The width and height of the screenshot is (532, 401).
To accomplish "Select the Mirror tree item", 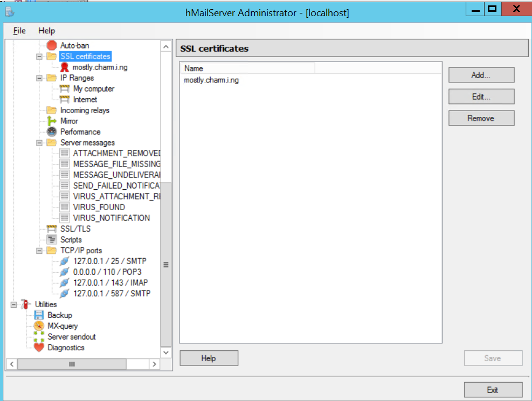I will 69,121.
